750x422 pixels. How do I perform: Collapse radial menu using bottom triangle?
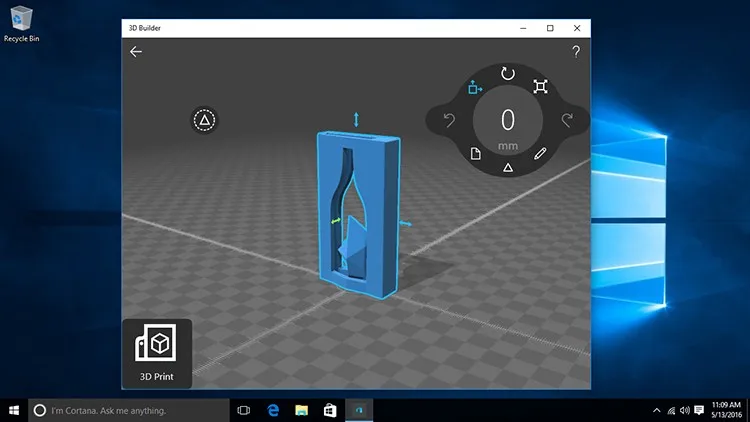coord(508,167)
